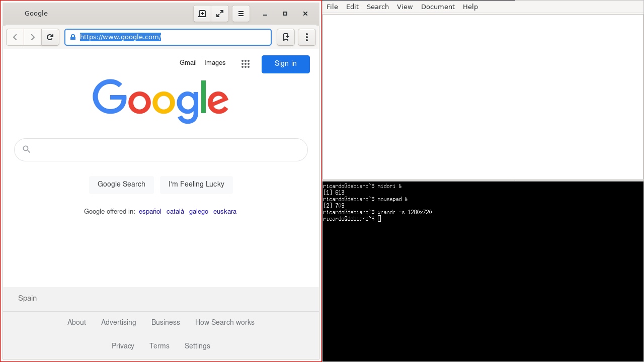Click the Google logo

160,101
